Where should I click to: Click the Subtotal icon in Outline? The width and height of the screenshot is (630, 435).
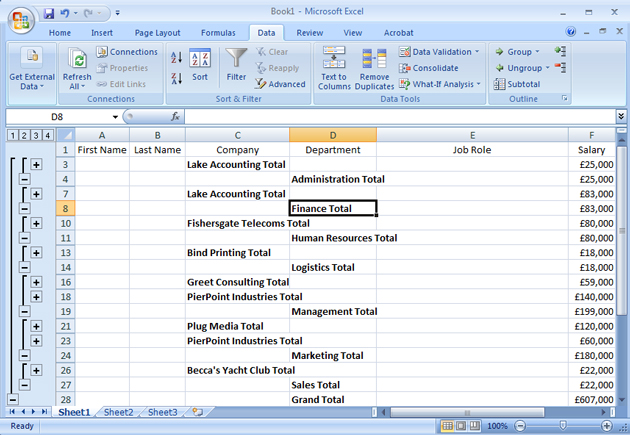[516, 84]
